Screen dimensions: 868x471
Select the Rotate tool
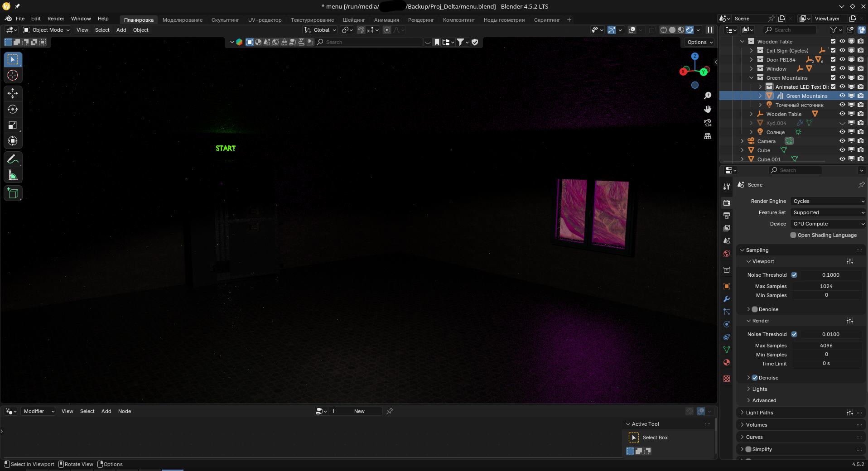(x=13, y=109)
